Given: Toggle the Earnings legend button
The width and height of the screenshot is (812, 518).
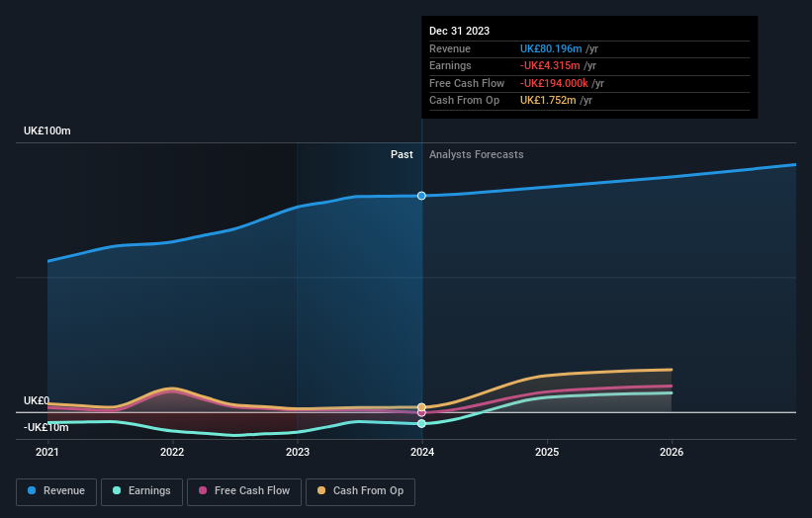Looking at the screenshot, I should 141,491.
